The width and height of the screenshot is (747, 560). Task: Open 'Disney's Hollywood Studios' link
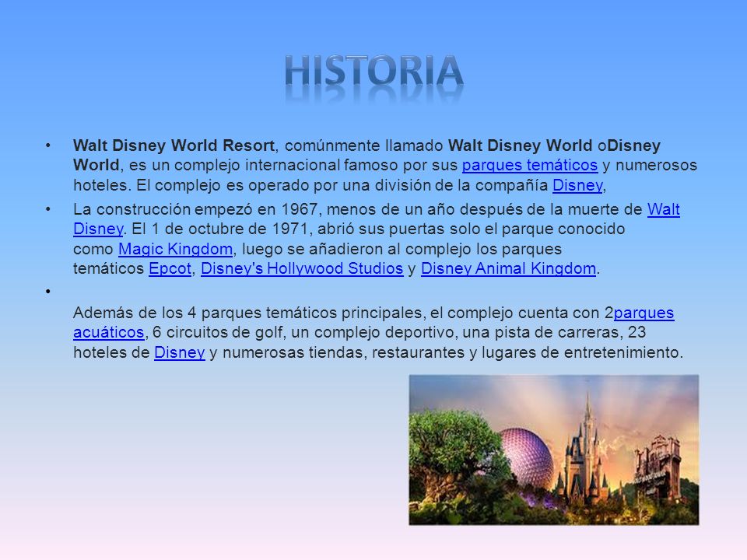(302, 268)
